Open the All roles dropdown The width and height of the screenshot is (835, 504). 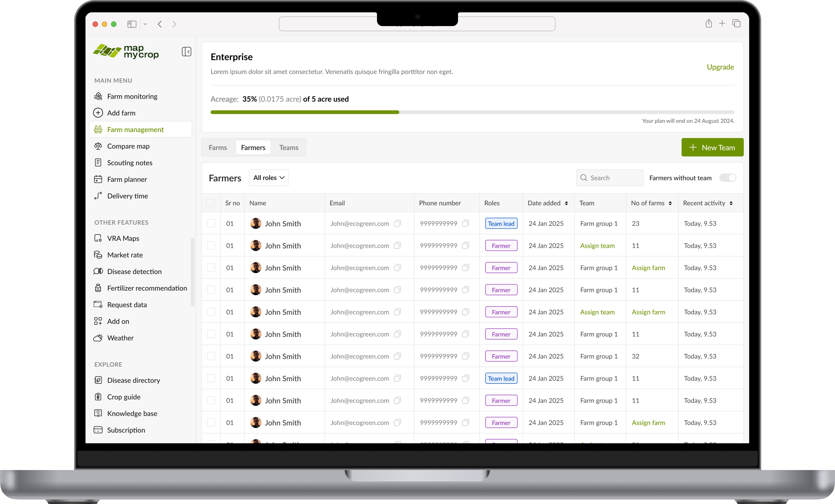pos(268,178)
